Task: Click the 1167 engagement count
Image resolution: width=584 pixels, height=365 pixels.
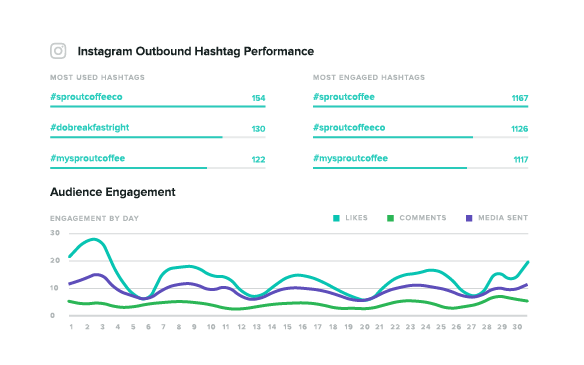Action: 520,98
